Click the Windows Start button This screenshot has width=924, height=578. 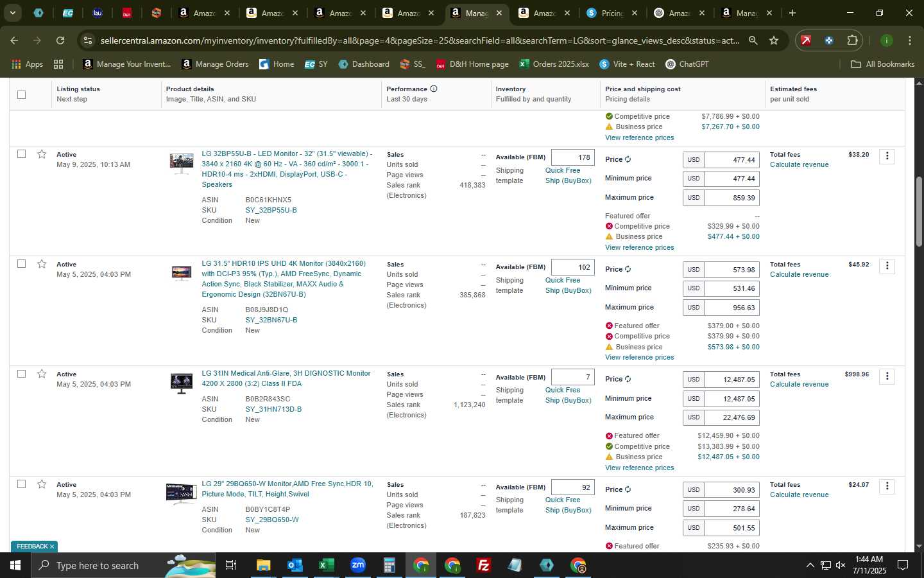pyautogui.click(x=15, y=565)
